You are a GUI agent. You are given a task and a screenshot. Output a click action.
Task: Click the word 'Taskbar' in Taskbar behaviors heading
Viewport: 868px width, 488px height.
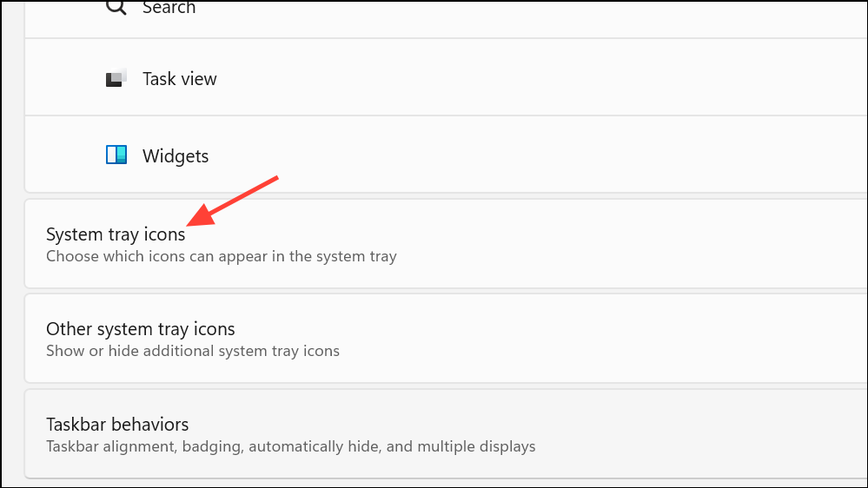[78, 425]
